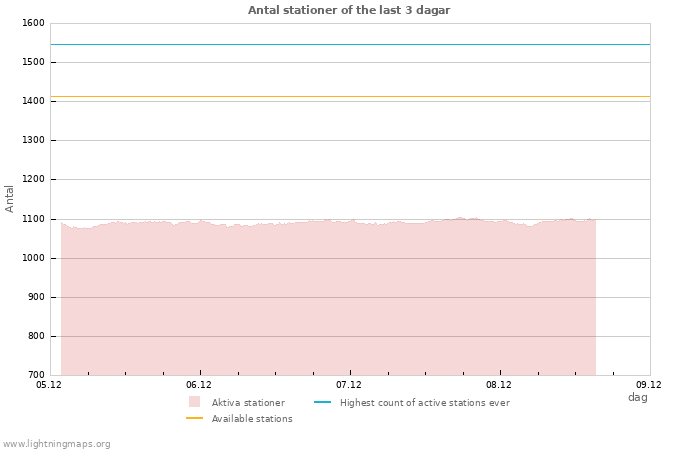Select the 'Available stations' legend label
Screen dimensions: 700x450
252,419
